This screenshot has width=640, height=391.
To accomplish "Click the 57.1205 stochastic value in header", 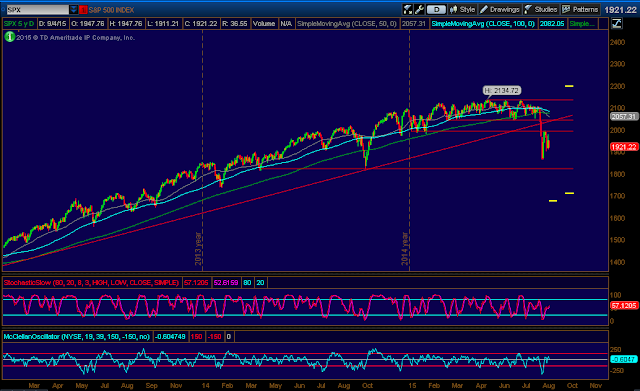I will point(196,282).
